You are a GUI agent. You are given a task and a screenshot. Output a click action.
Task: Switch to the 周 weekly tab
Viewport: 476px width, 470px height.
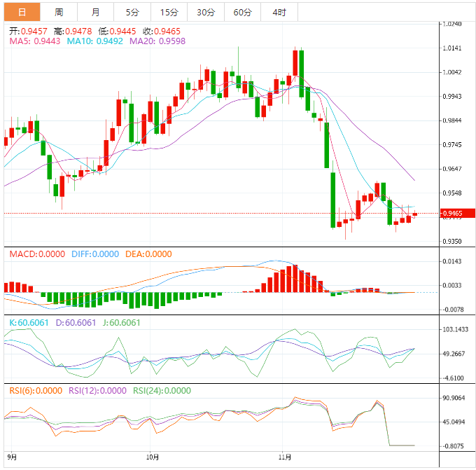point(59,12)
